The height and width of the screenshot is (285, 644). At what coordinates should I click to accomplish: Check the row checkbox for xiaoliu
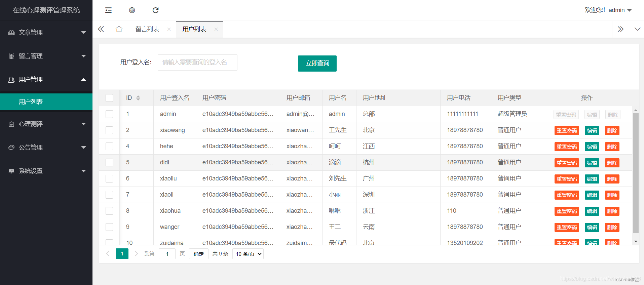tap(109, 178)
